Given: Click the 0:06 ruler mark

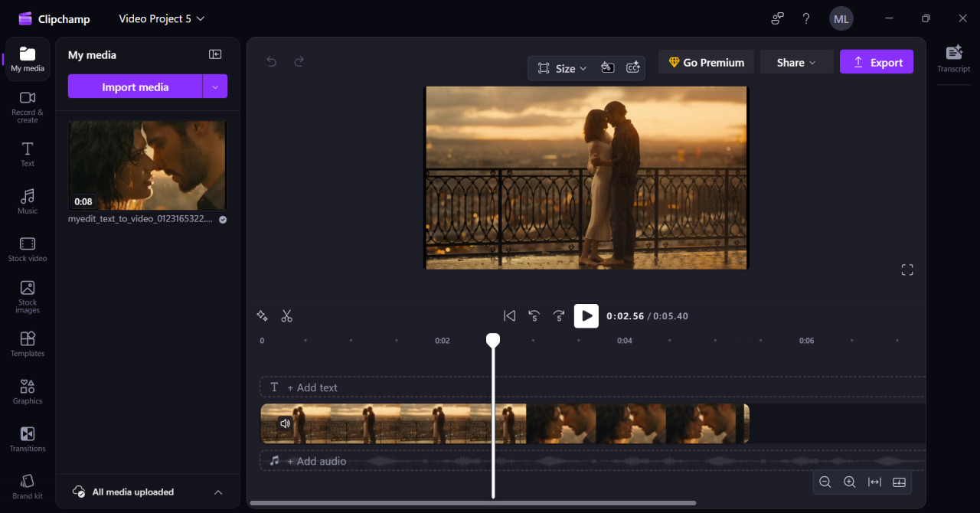Looking at the screenshot, I should point(807,341).
